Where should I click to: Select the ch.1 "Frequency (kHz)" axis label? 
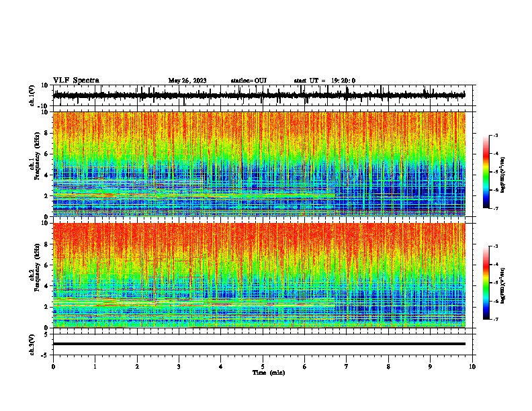coord(36,156)
